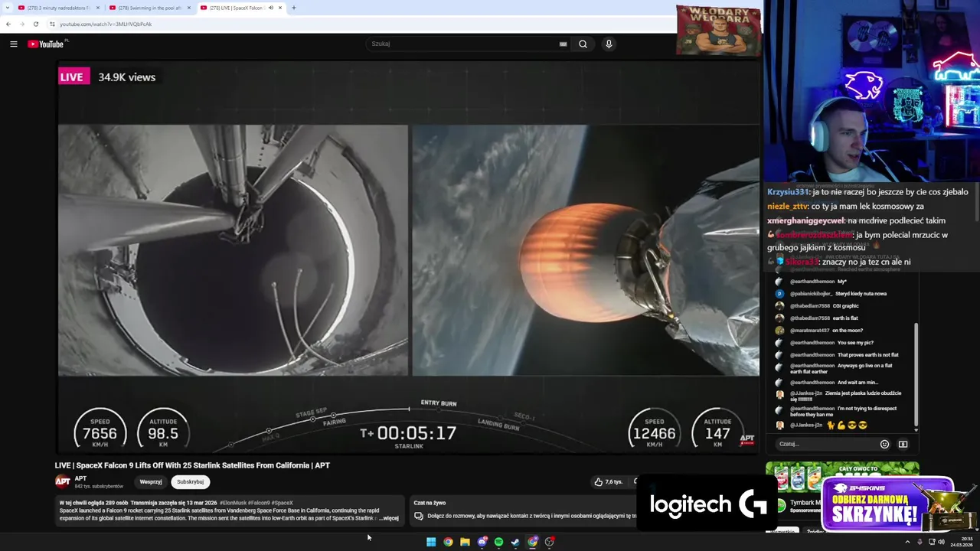Switch to "Swimming in the pool" tab
The width and height of the screenshot is (980, 551).
(x=149, y=8)
